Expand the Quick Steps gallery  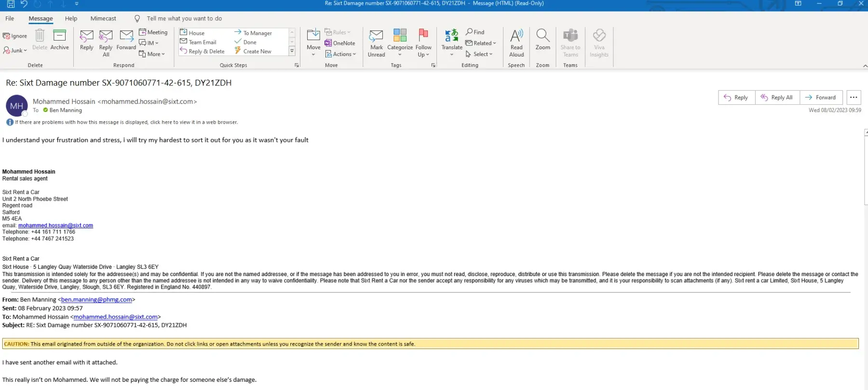click(x=292, y=51)
